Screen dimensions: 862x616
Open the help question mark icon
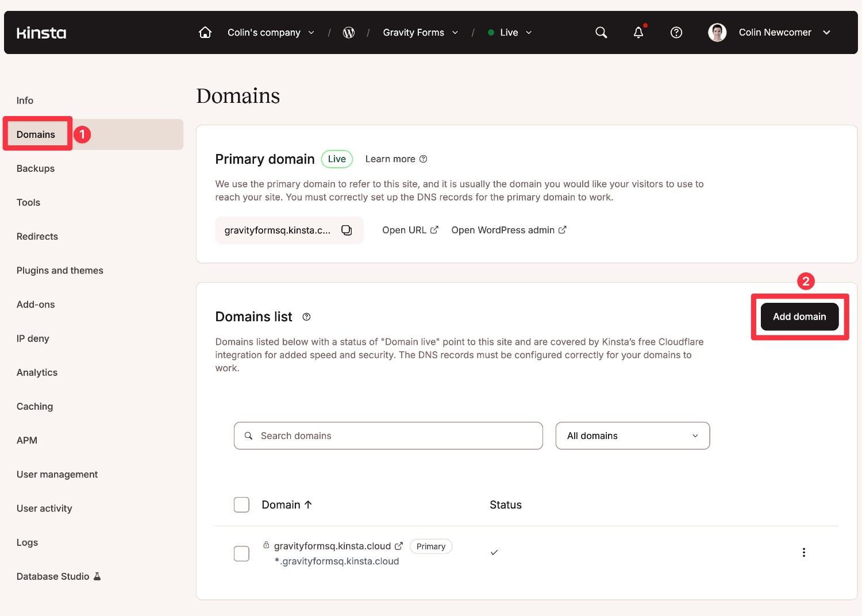coord(676,32)
